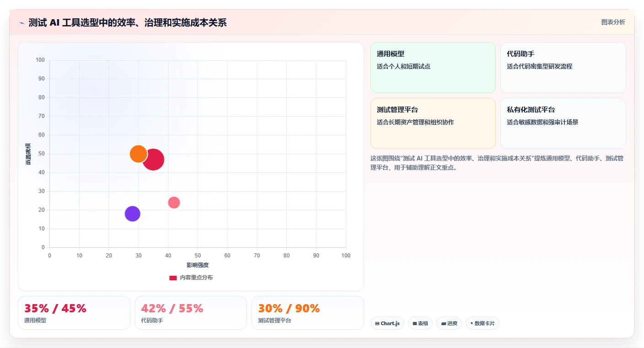Click 适合敏感数据和强审计场景 description text
The height and width of the screenshot is (348, 644).
tap(542, 122)
